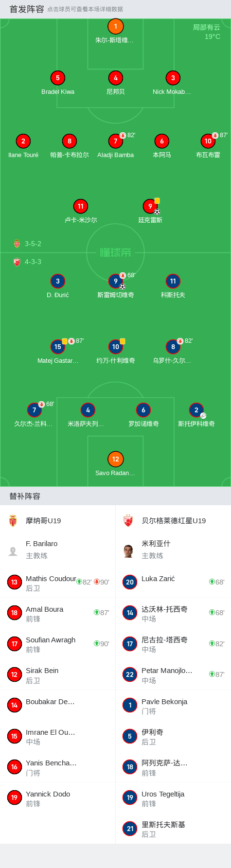Tap substitute 22 Petar Manojlo entry
The height and width of the screenshot is (868, 231).
coord(173,674)
